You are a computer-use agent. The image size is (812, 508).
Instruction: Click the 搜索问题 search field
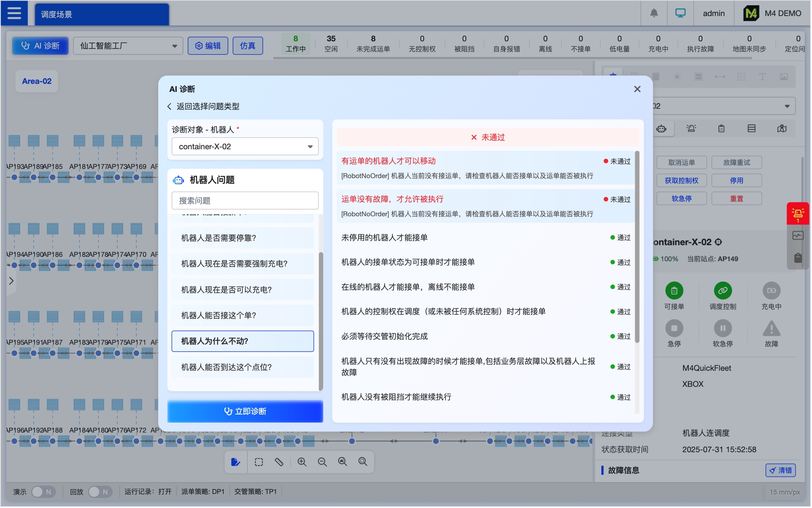(245, 201)
